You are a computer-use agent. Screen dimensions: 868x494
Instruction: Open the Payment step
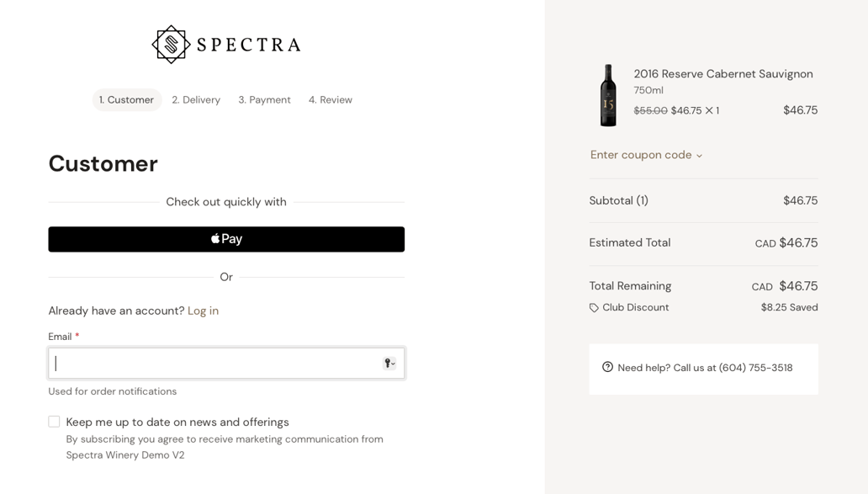[x=264, y=99]
